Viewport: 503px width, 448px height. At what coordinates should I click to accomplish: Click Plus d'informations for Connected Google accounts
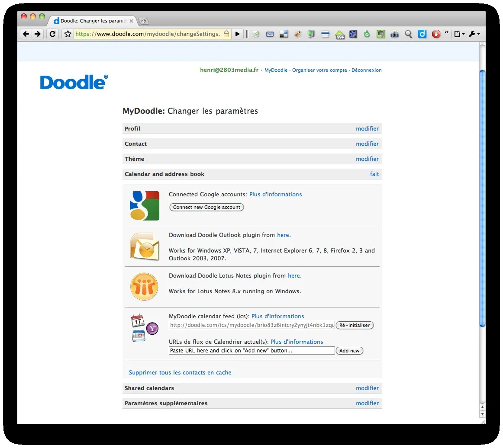point(276,195)
